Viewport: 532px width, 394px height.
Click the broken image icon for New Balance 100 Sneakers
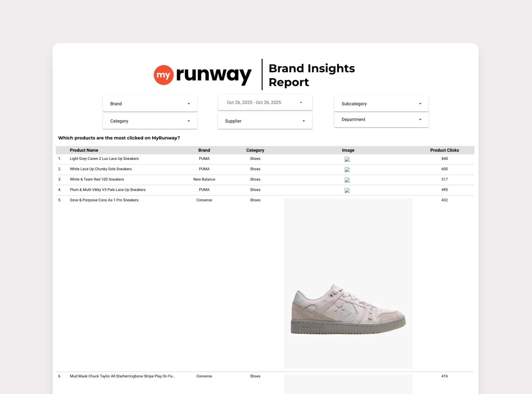coord(347,180)
